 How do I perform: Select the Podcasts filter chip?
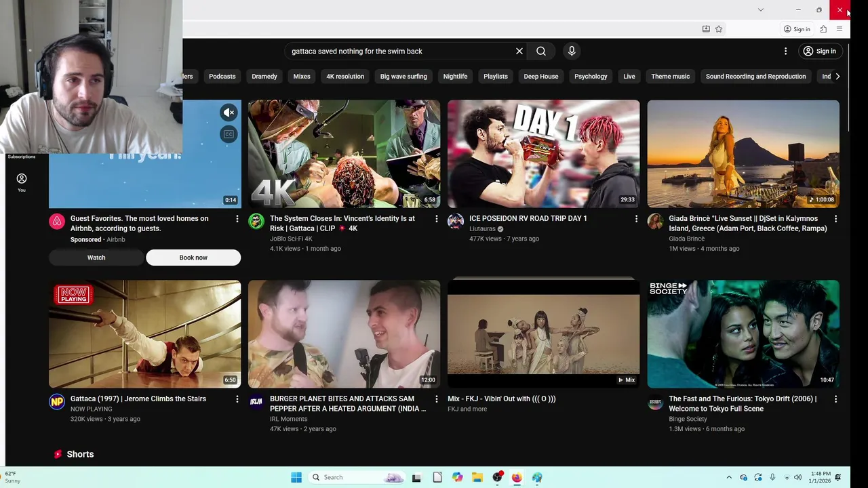[222, 77]
